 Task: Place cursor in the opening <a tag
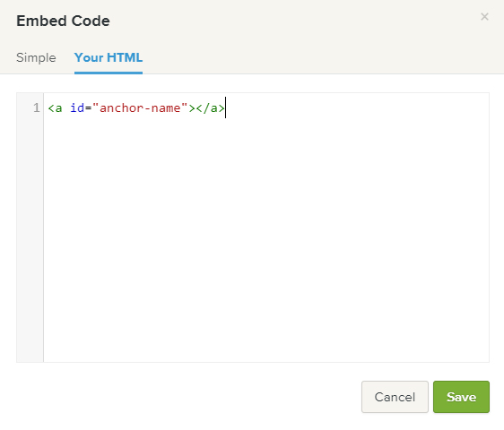click(x=55, y=107)
